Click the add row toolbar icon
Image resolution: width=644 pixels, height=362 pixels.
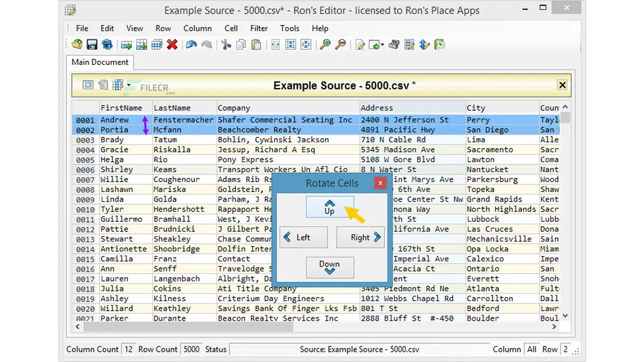(x=126, y=45)
